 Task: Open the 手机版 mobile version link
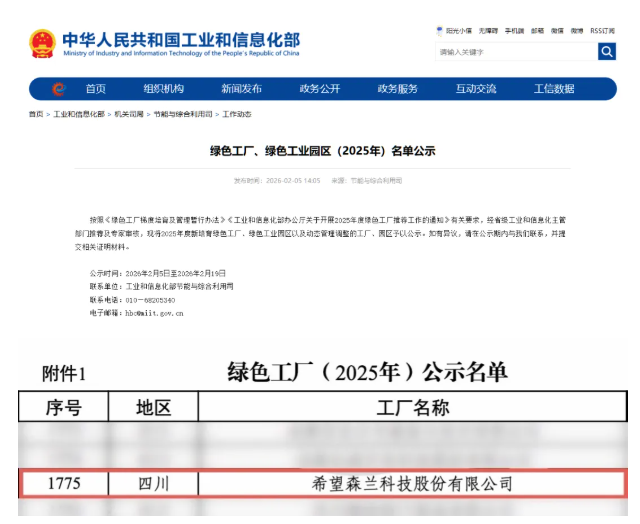(514, 31)
